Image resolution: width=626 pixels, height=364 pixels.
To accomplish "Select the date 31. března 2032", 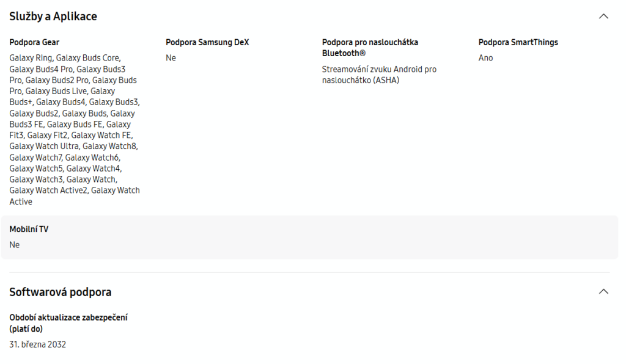I will click(x=38, y=344).
